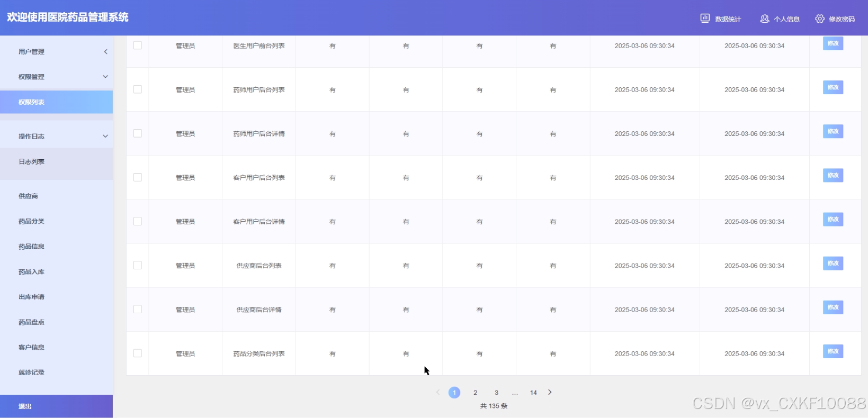This screenshot has width=868, height=418.
Task: Open 供应商 menu item
Action: (56, 196)
